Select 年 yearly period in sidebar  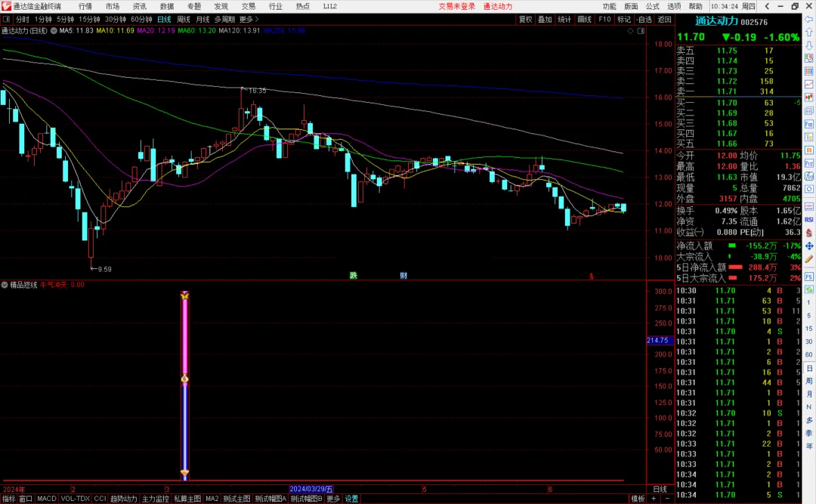[x=808, y=447]
